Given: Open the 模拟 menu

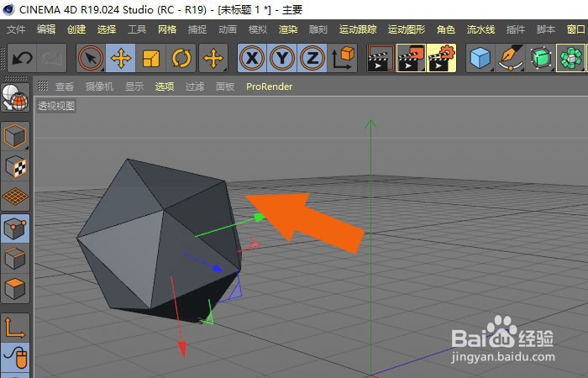Looking at the screenshot, I should [x=258, y=29].
